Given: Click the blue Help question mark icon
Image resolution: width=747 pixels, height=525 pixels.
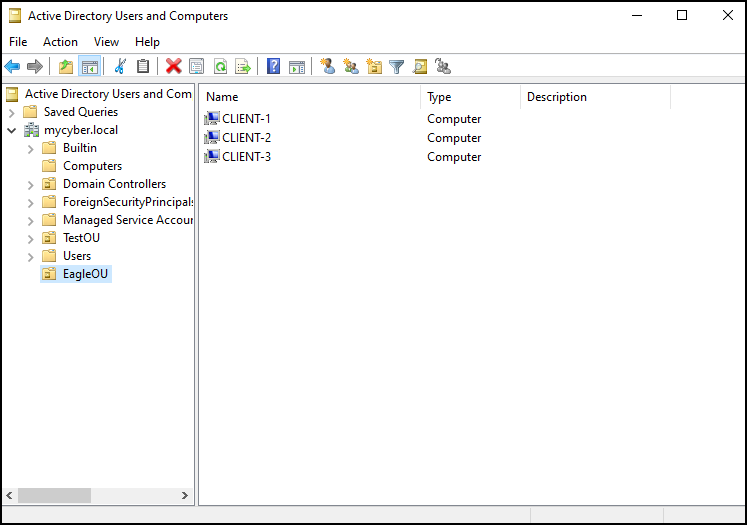Looking at the screenshot, I should 273,66.
